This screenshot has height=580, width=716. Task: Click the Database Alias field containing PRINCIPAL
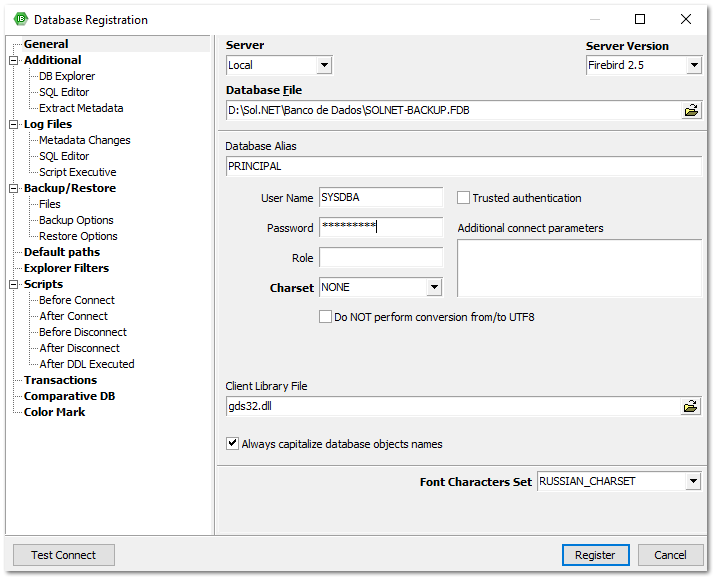[x=463, y=166]
